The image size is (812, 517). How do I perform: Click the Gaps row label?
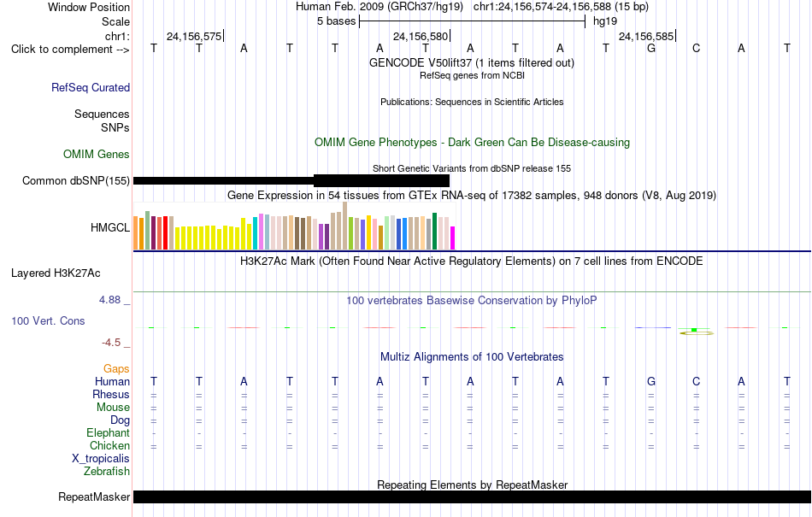coord(116,368)
